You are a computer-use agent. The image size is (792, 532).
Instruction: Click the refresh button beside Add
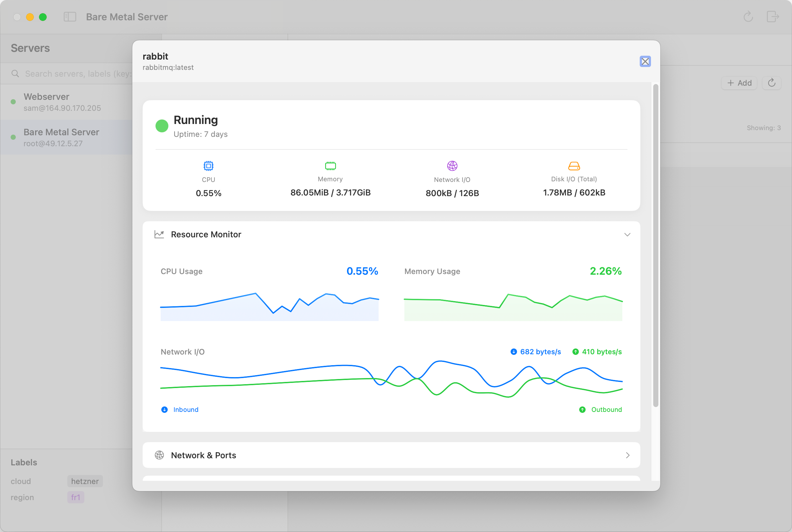tap(771, 83)
